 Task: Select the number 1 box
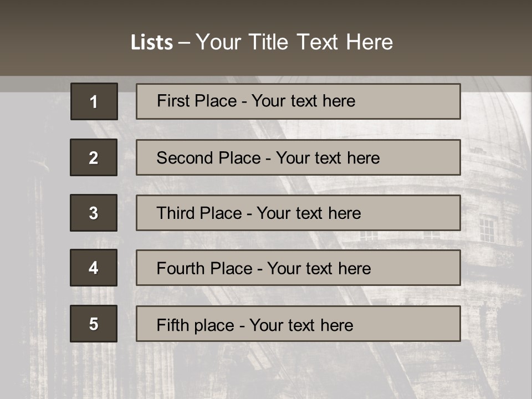pyautogui.click(x=94, y=101)
